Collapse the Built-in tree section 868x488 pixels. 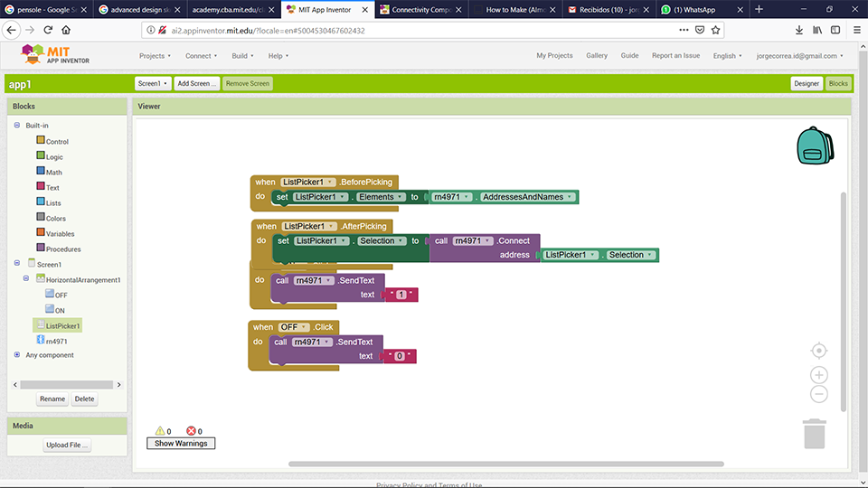point(17,125)
